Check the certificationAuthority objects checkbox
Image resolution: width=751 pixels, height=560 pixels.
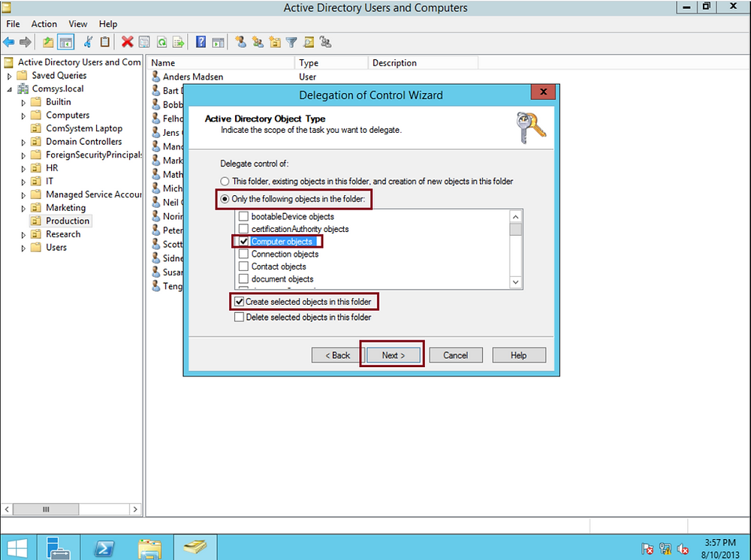243,229
